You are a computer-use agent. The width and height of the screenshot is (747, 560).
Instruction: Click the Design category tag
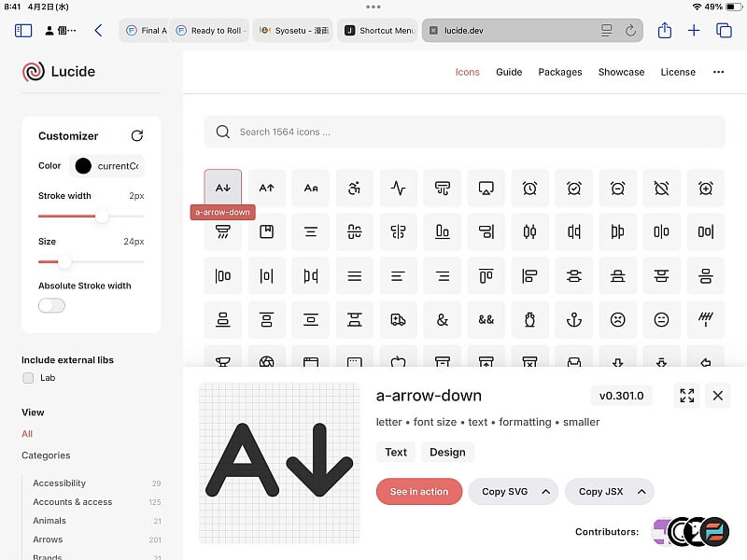447,452
